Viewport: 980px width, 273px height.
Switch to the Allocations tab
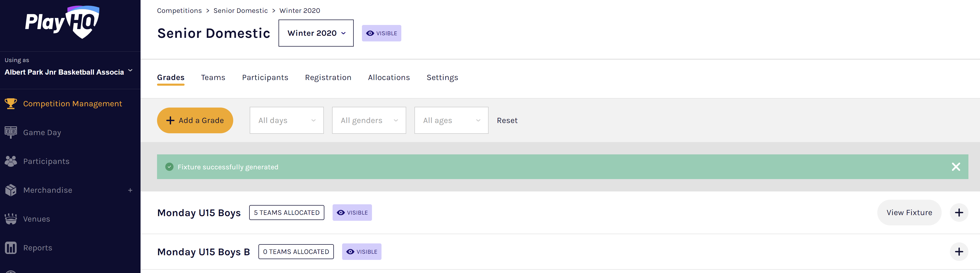pos(388,77)
